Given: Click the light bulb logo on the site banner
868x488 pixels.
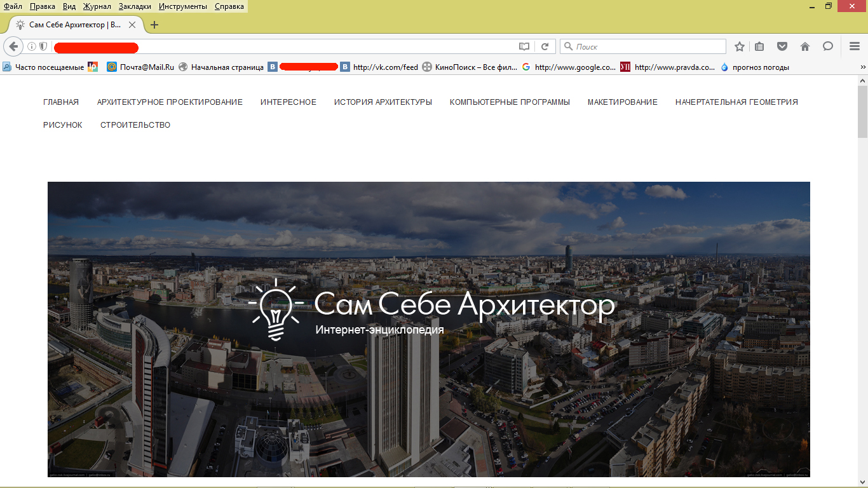Looking at the screenshot, I should tap(276, 309).
